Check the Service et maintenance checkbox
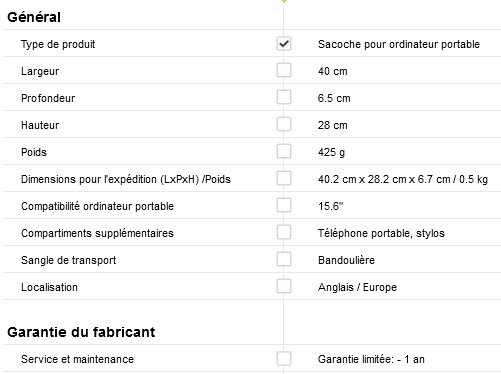This screenshot has width=501, height=374. [x=284, y=359]
